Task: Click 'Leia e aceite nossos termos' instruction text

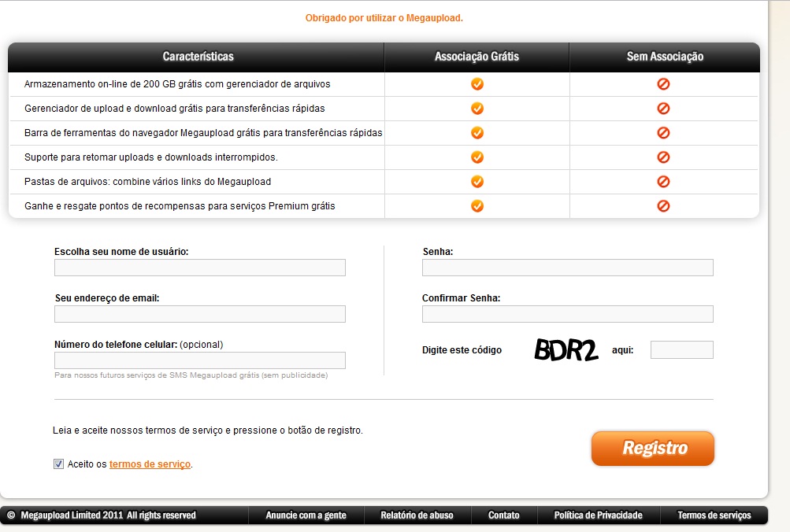Action: (208, 430)
